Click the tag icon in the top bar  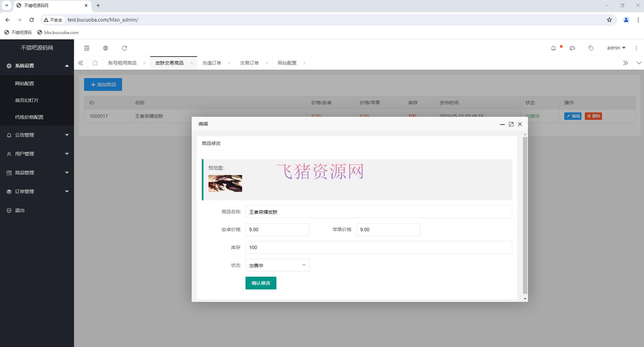[591, 48]
